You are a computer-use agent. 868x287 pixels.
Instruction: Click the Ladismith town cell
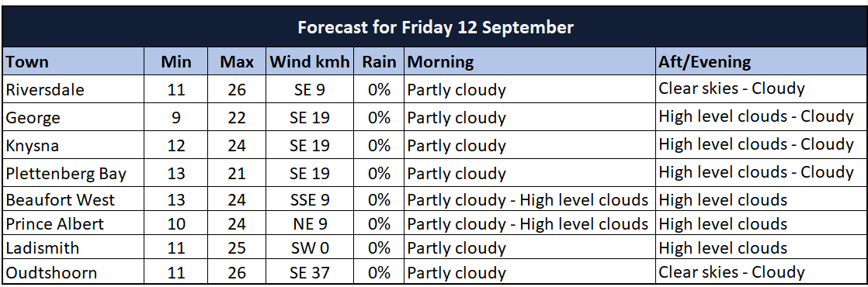72,247
